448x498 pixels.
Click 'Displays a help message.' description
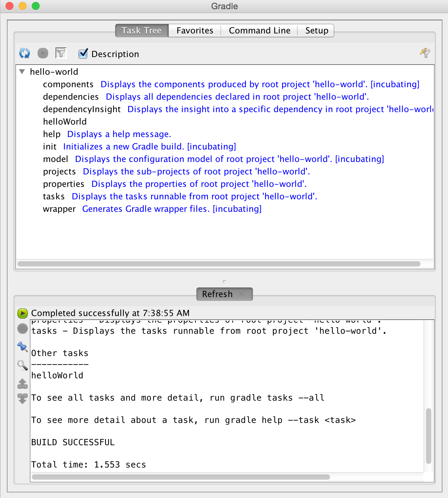119,134
